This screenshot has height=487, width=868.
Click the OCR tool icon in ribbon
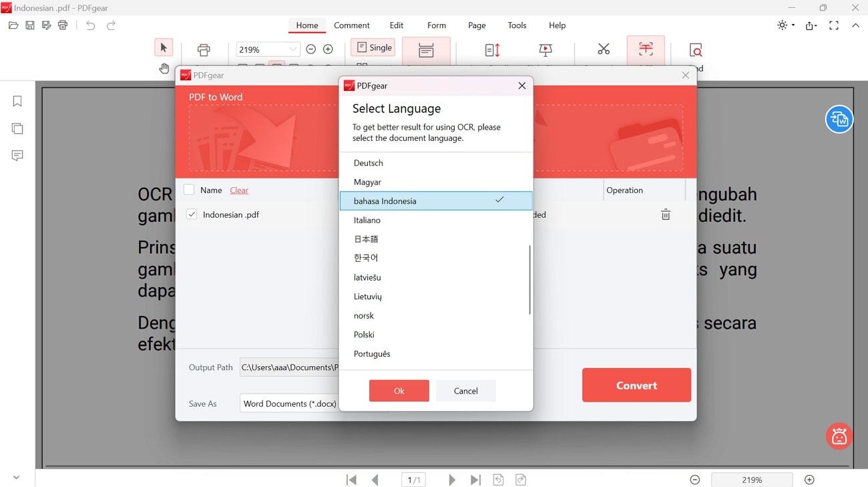point(646,49)
